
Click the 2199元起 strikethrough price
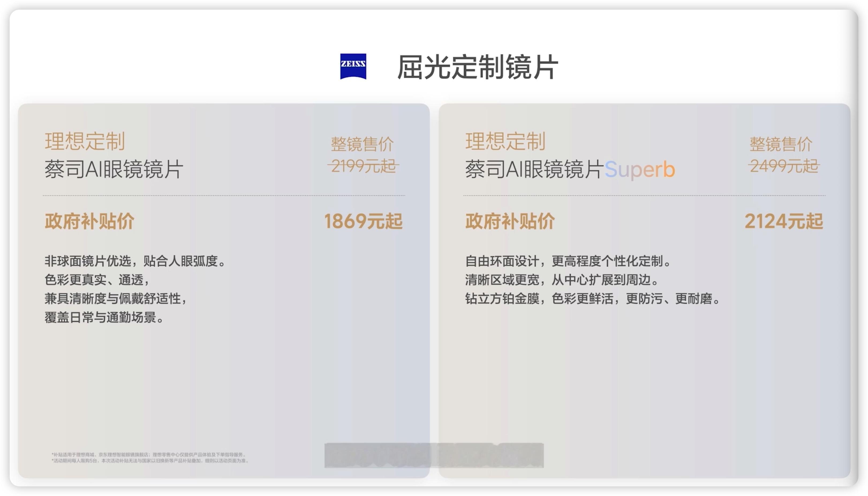[x=363, y=166]
